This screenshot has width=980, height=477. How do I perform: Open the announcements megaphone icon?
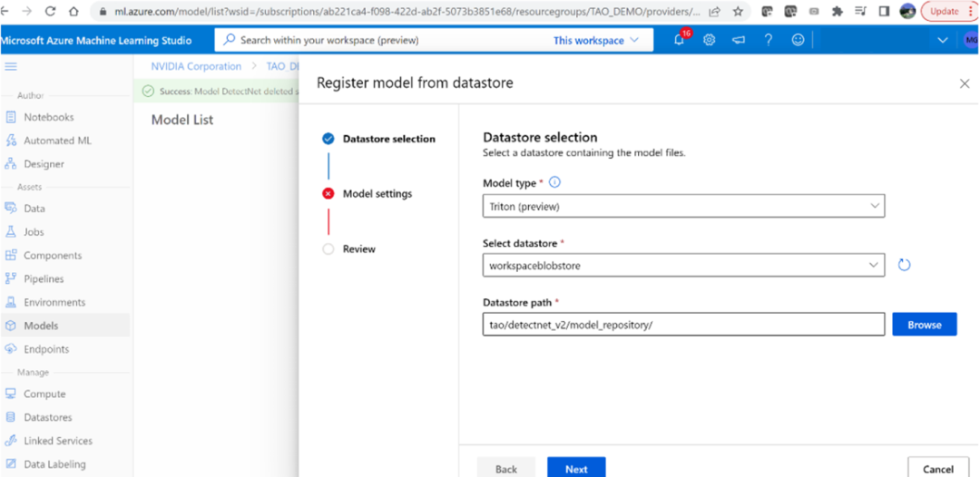tap(739, 40)
